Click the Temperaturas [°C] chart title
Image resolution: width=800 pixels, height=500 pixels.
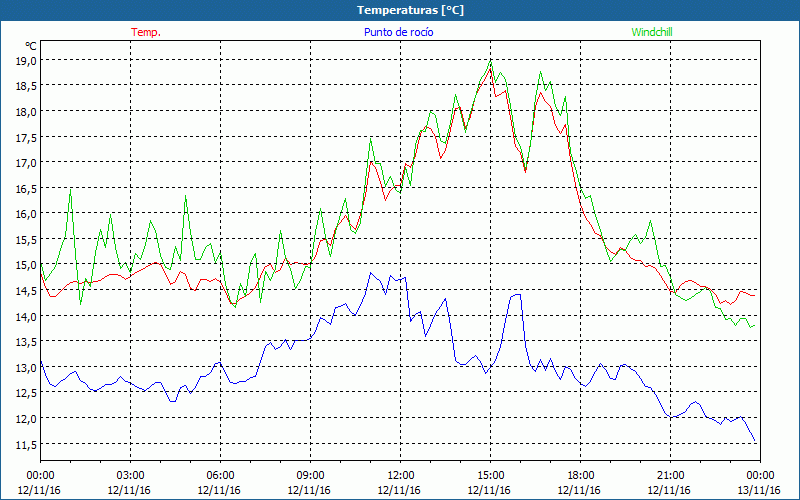pyautogui.click(x=410, y=10)
